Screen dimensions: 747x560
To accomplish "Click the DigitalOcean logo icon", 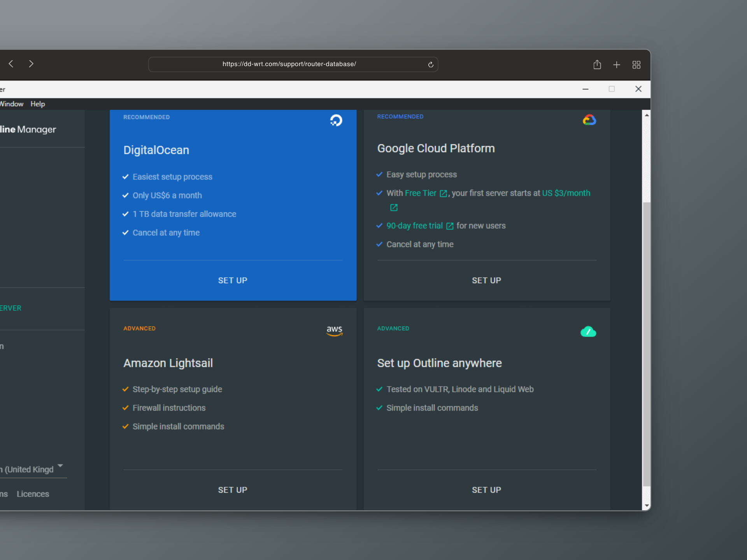I will [336, 121].
